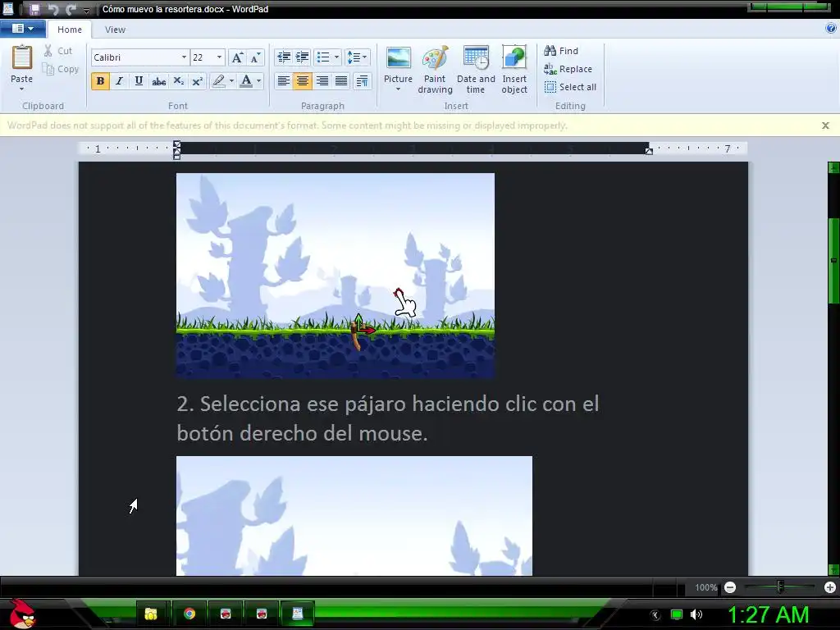Toggle Bold formatting

point(100,81)
